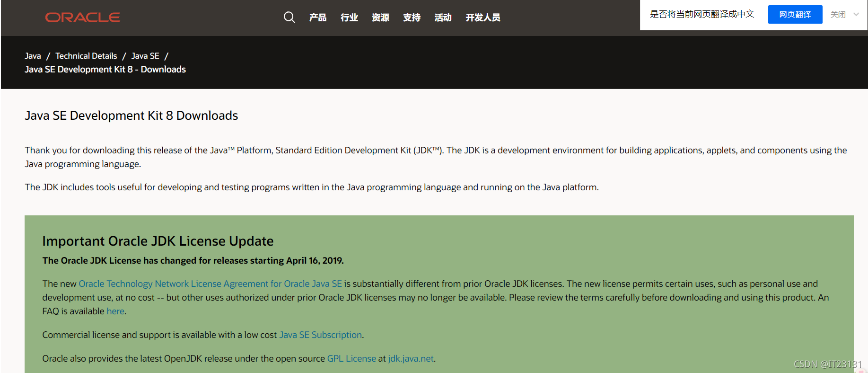Click the 'Java SE Development Kit 8 Downloads' heading
Image resolution: width=868 pixels, height=373 pixels.
[131, 115]
